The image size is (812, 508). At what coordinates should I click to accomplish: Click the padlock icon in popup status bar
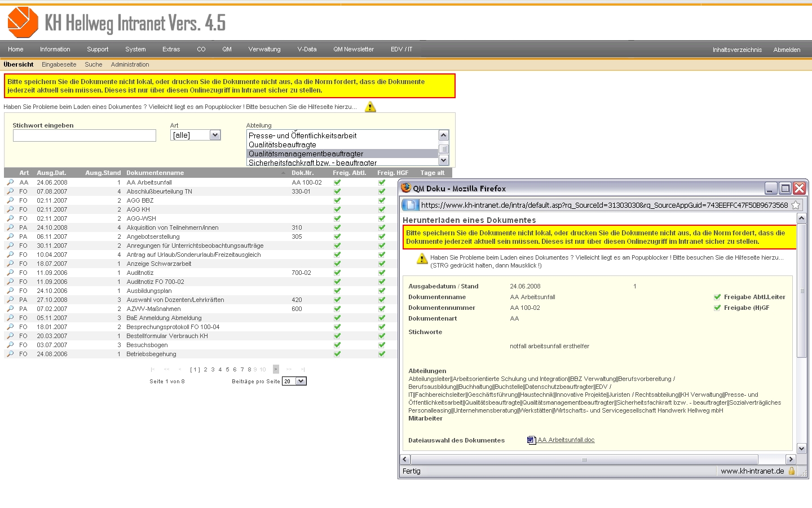coord(792,471)
